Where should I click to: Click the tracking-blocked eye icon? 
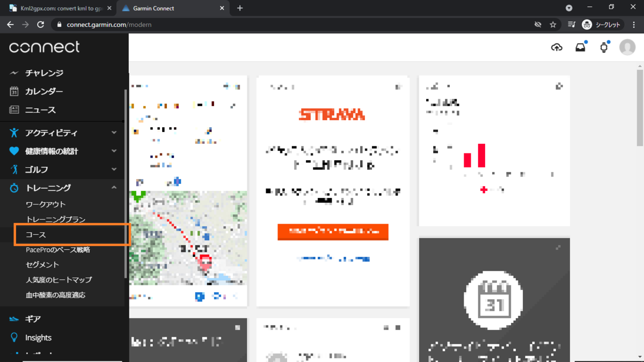[x=538, y=25]
